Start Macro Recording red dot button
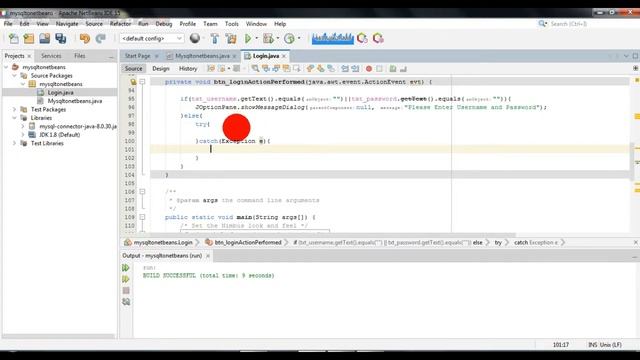This screenshot has height=360, width=640. click(369, 69)
